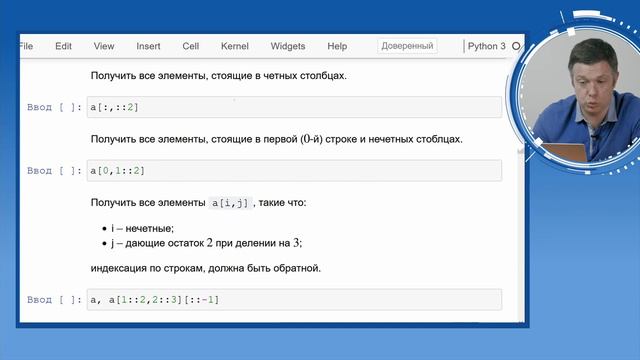Click the Ввод prompt of a[0,1::2] cell
This screenshot has width=640, height=360.
[54, 171]
